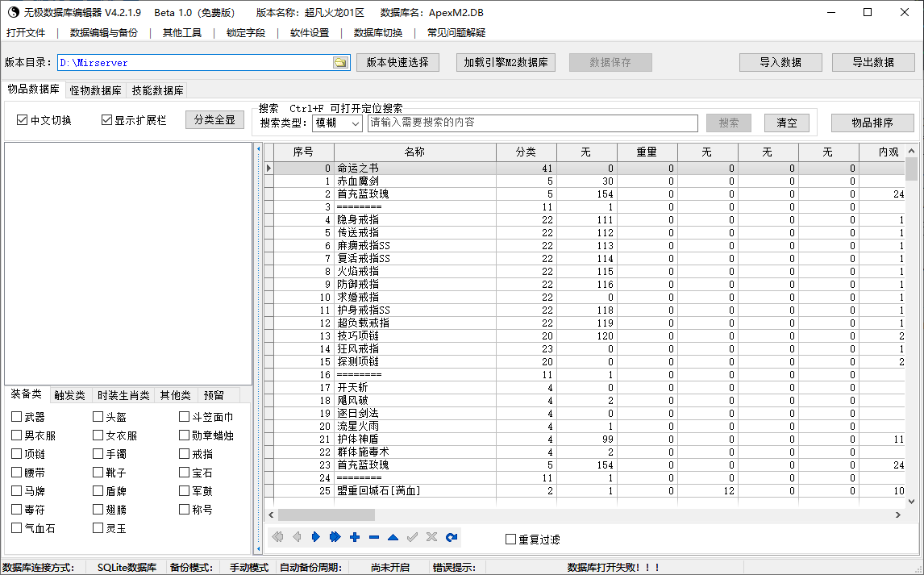Click the cancel edit X icon

click(x=431, y=536)
